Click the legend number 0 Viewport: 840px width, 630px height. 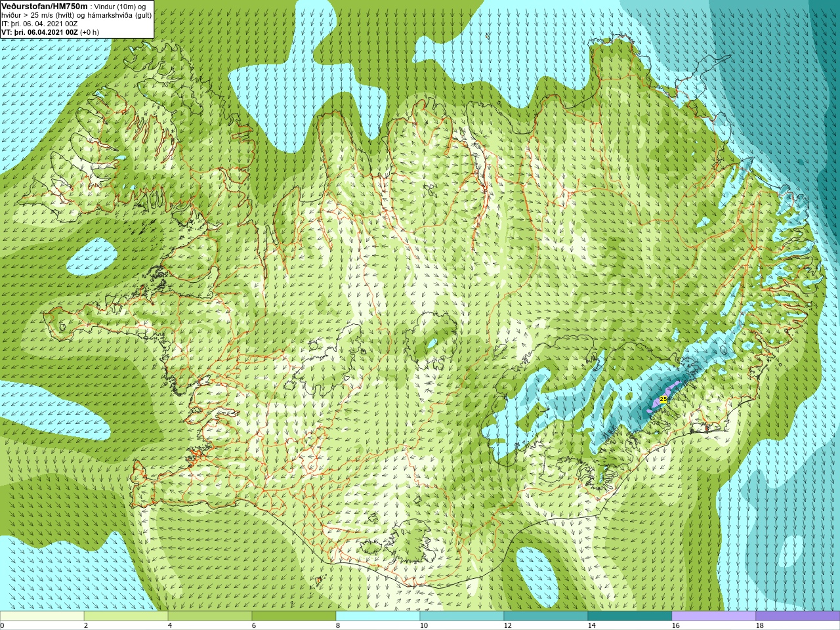[2, 625]
